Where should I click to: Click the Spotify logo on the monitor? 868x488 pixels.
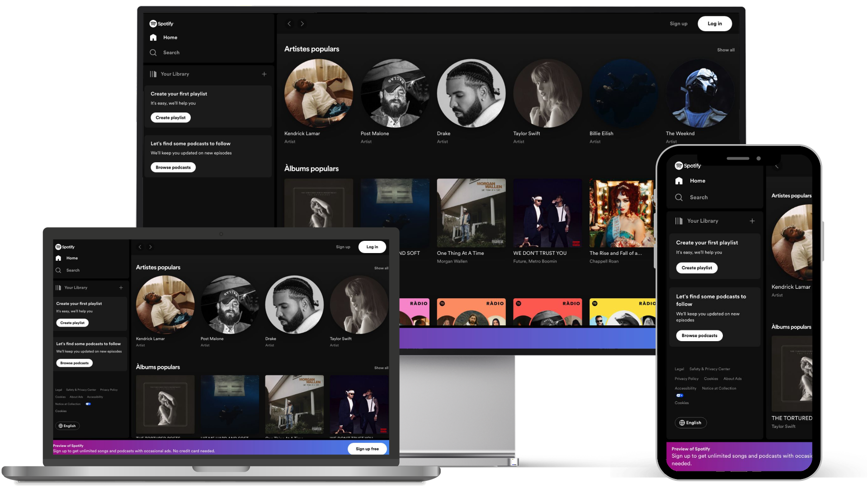pyautogui.click(x=161, y=23)
